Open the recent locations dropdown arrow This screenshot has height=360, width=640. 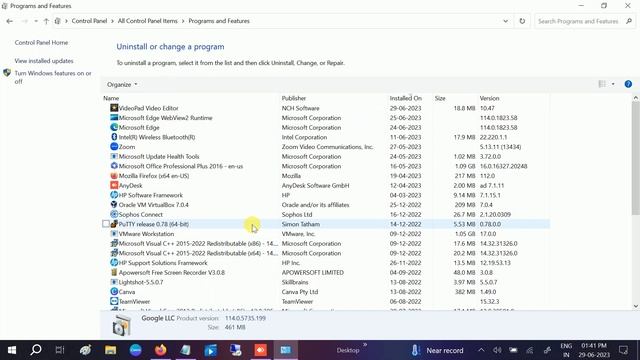(x=36, y=21)
